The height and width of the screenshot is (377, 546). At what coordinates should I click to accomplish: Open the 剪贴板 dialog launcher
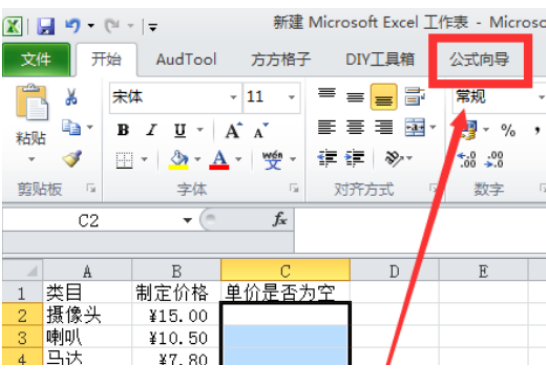point(91,189)
